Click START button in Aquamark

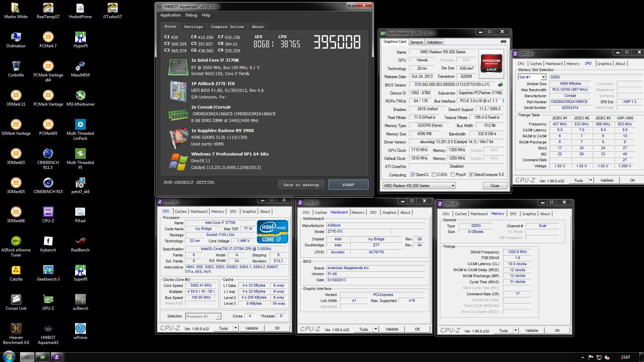348,185
